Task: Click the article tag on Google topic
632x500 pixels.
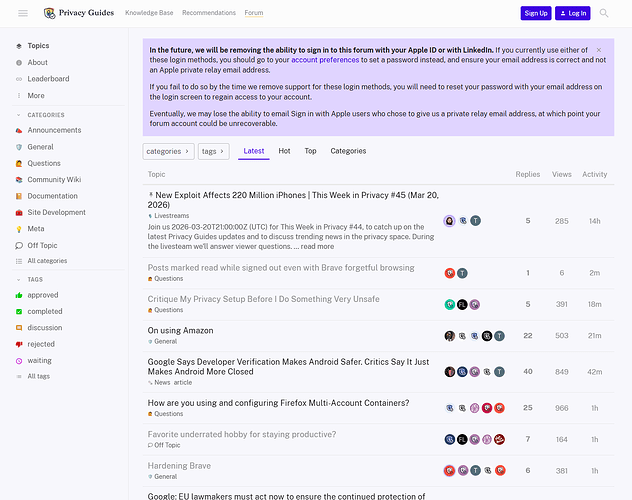Action: tap(183, 383)
